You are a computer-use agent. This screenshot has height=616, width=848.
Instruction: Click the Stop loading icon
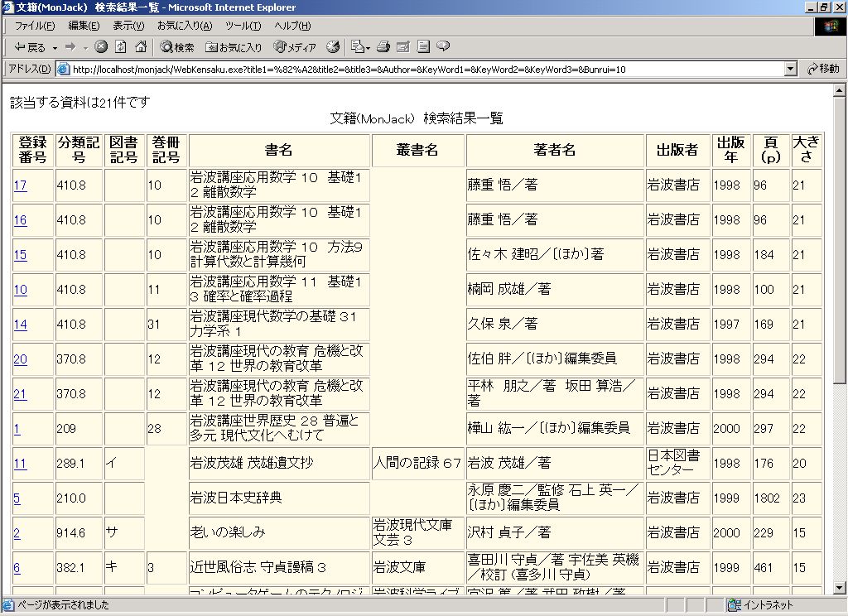click(x=101, y=47)
